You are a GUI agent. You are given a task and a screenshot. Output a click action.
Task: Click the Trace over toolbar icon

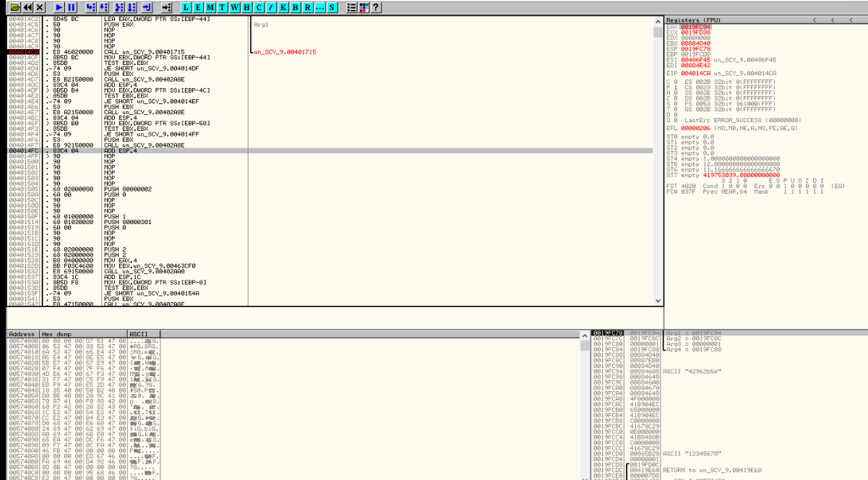click(x=132, y=7)
